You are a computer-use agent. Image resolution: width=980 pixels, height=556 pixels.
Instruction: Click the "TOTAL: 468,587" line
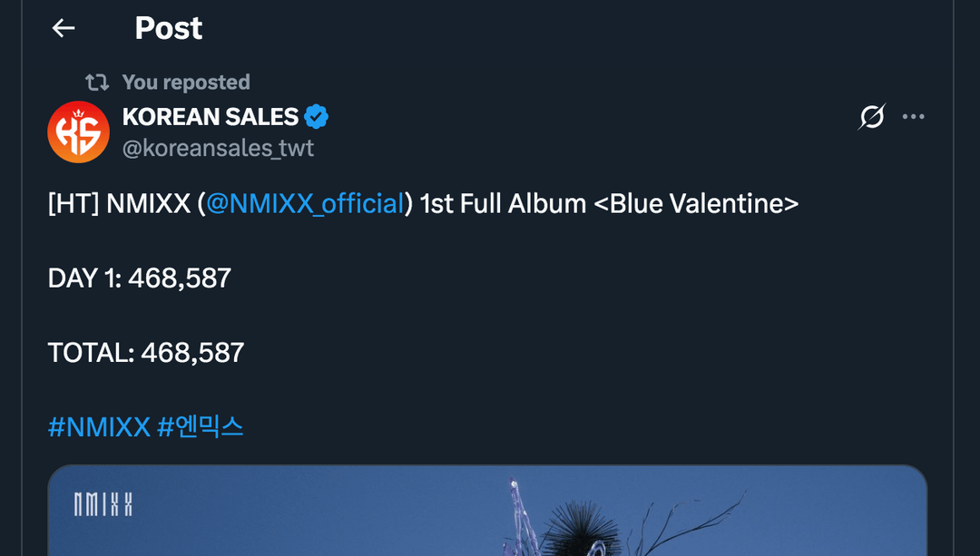coord(146,352)
